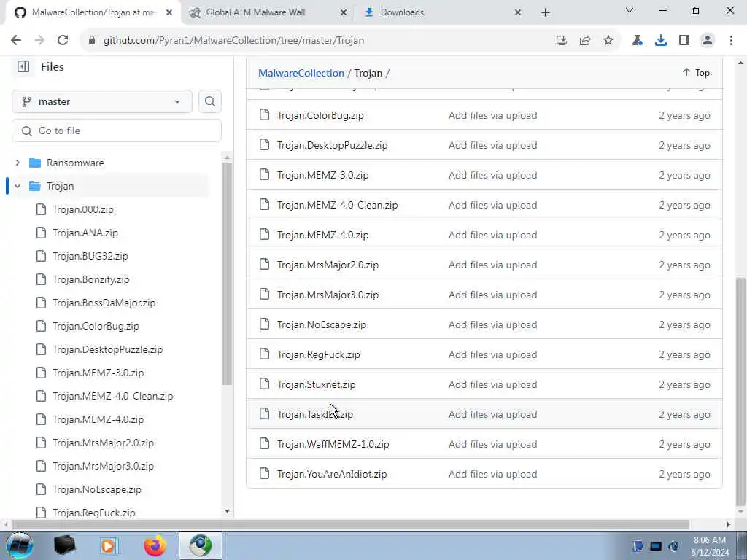Click file icon of Trojan.RegFuck.zip row
The width and height of the screenshot is (747, 560).
(264, 355)
